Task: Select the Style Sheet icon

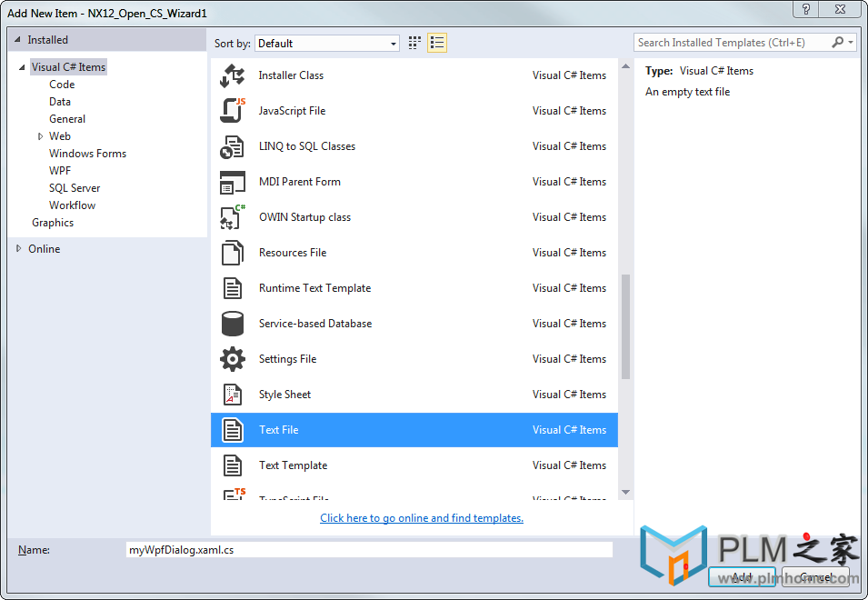Action: (233, 395)
